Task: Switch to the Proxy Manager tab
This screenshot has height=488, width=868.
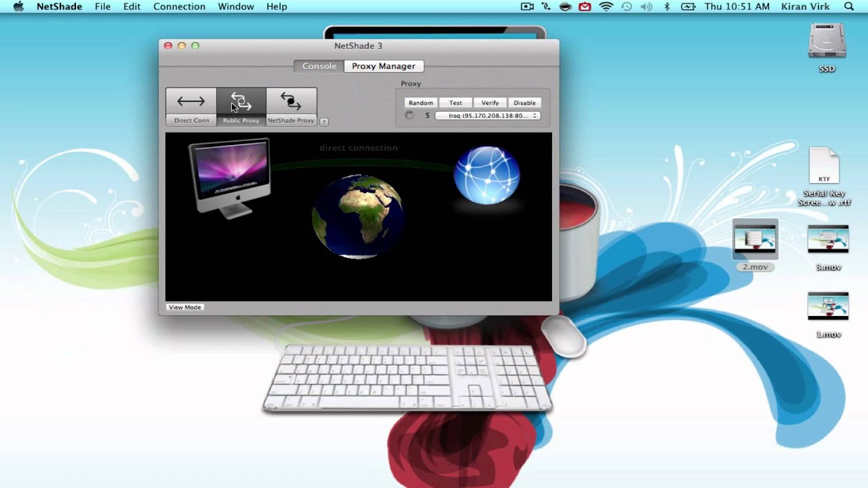Action: [x=384, y=66]
